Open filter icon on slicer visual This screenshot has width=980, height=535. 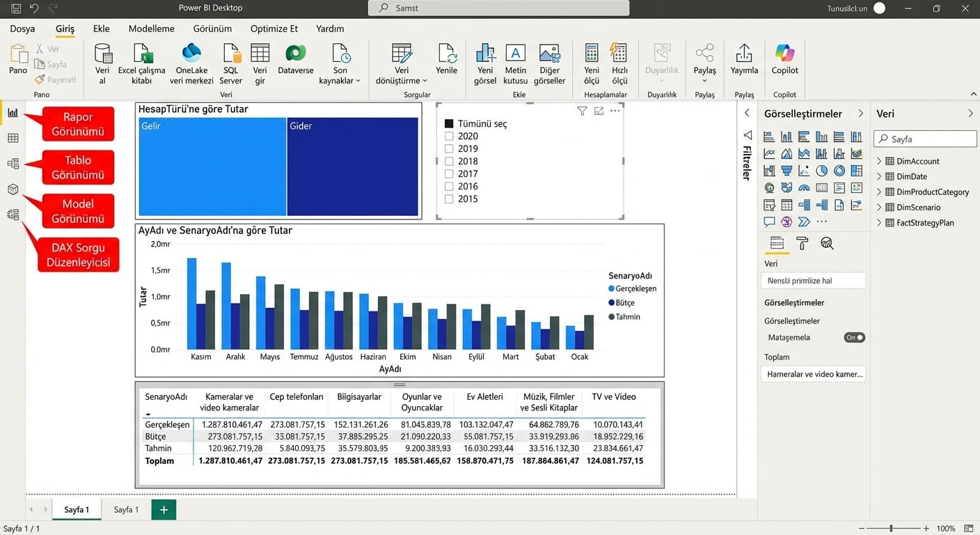[582, 111]
